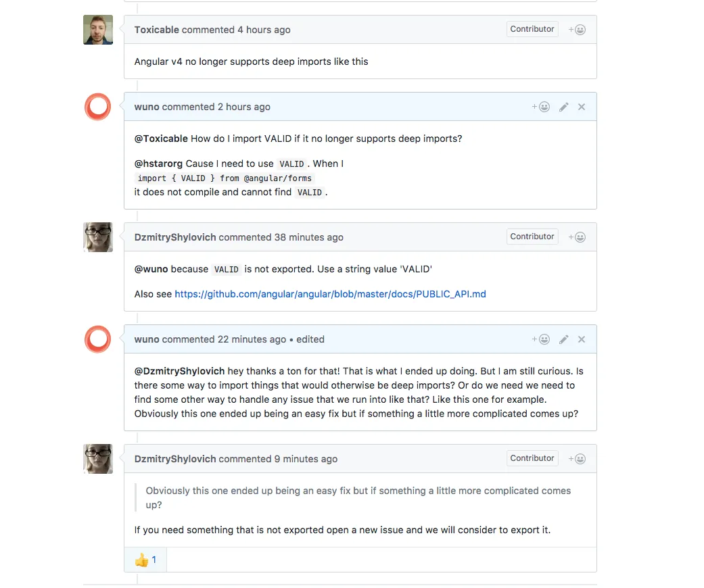Viewport: 704px width, 588px height.
Task: Add reaction to DzmitryShylovich's 38 minutes ago comment
Action: (x=577, y=237)
